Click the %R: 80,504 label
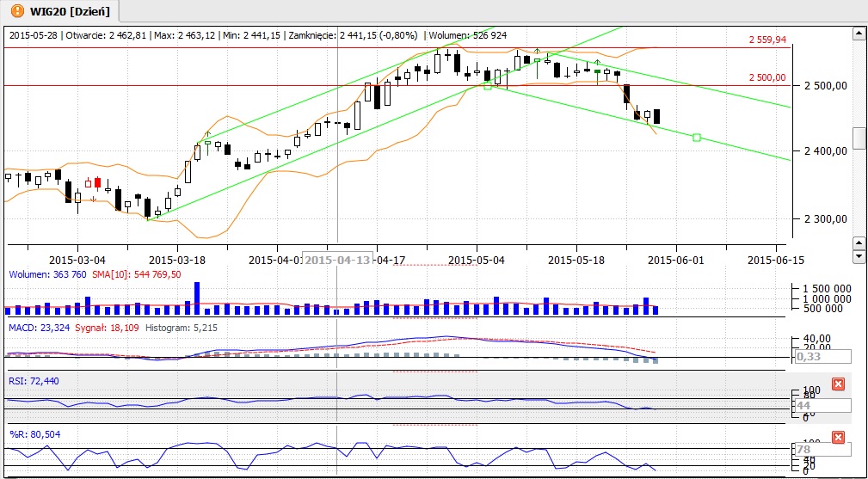This screenshot has height=479, width=868. click(34, 434)
